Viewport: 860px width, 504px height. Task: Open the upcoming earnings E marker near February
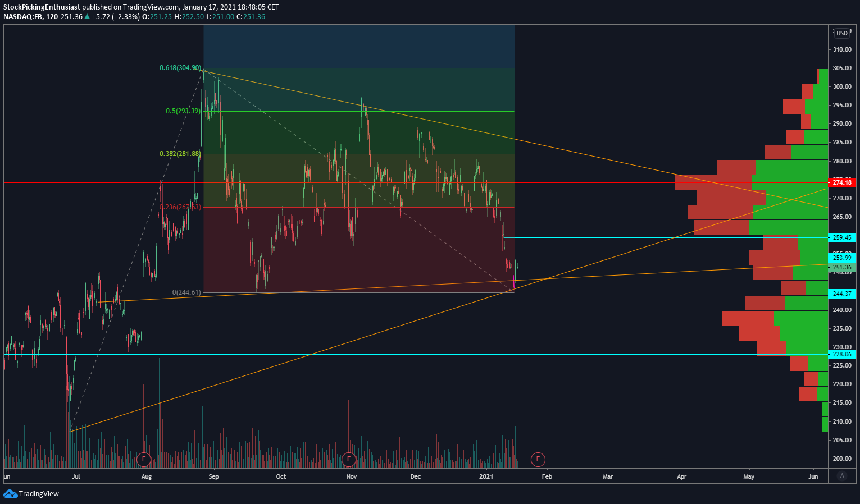coord(538,460)
